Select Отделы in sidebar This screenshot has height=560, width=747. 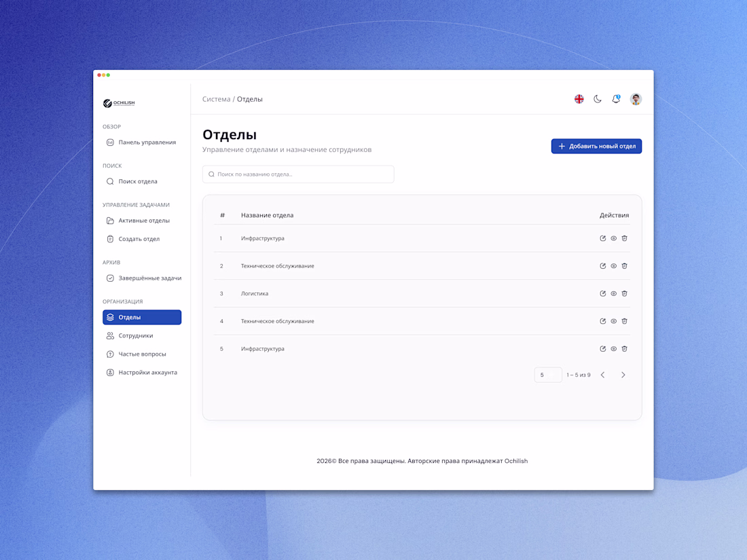(x=141, y=317)
